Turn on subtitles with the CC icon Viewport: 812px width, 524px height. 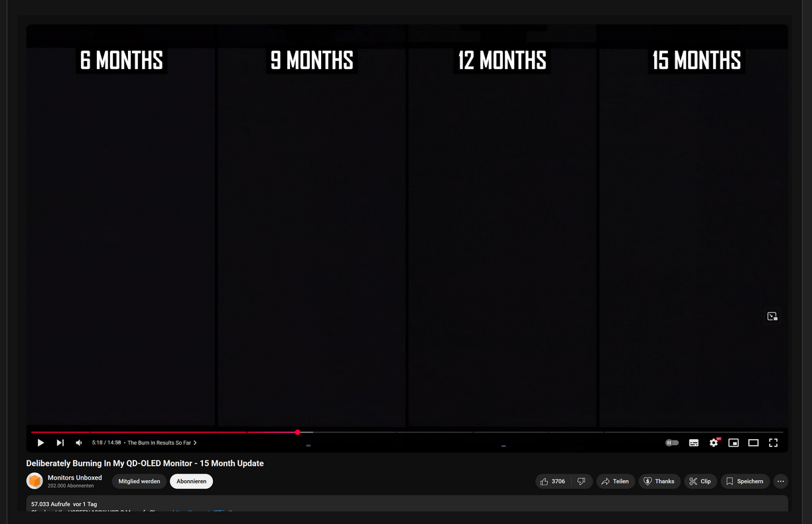click(693, 442)
